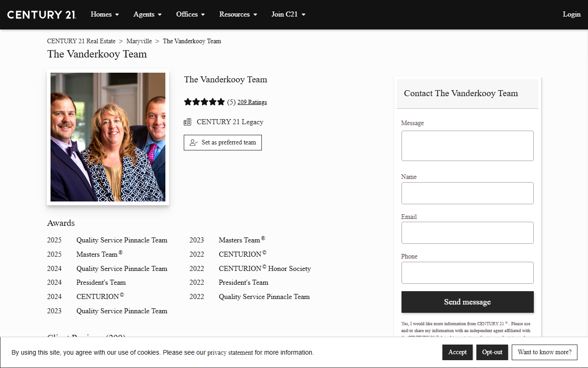
Task: Select the 2024 CENTURION award text
Action: tap(100, 296)
